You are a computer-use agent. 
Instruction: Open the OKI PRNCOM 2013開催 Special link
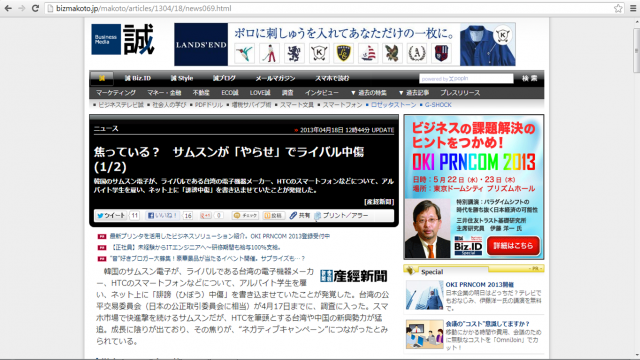[480, 284]
